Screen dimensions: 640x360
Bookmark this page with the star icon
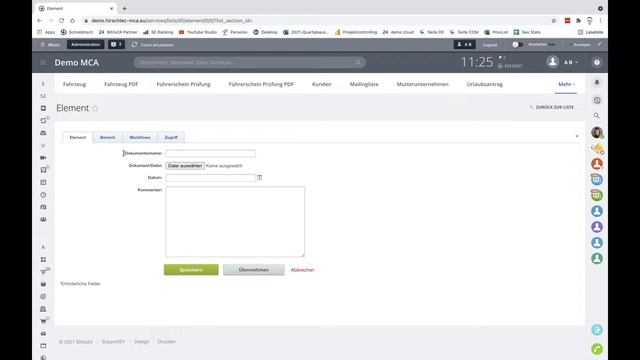553,20
